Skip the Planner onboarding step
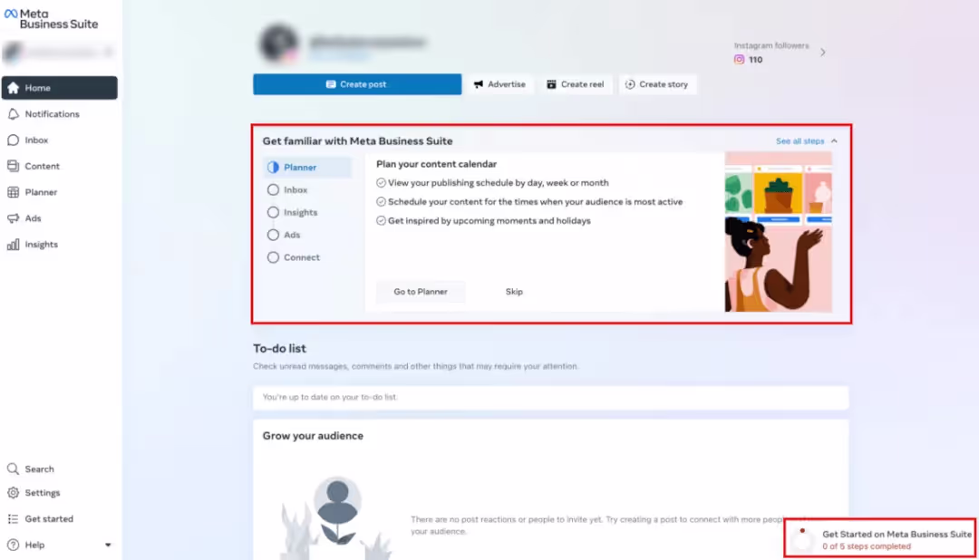 coord(514,292)
